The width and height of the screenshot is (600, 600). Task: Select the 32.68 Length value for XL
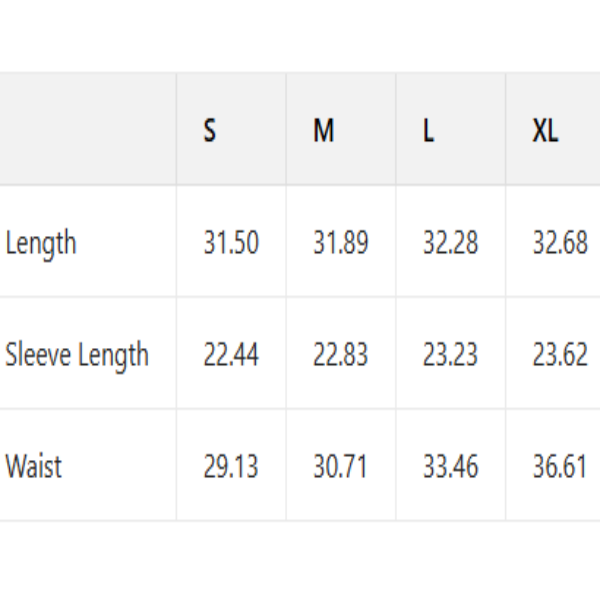tap(559, 243)
